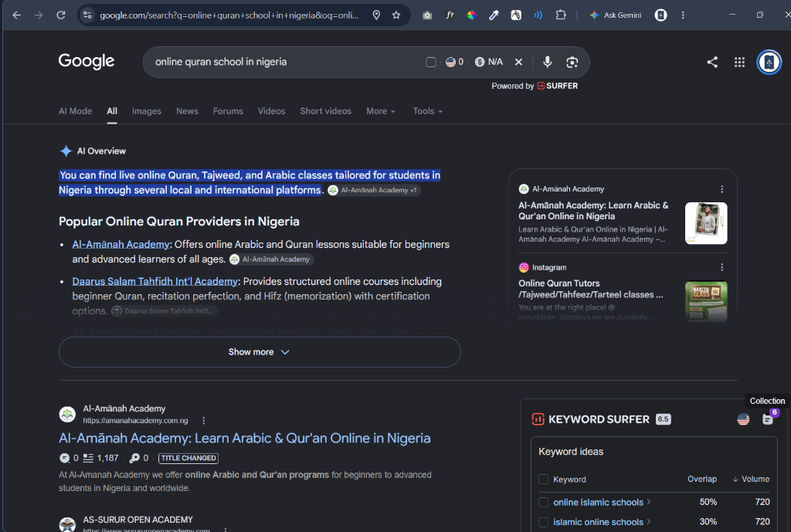Click Al-Amānah Academy card thumbnail
This screenshot has height=532, width=791.
(706, 223)
